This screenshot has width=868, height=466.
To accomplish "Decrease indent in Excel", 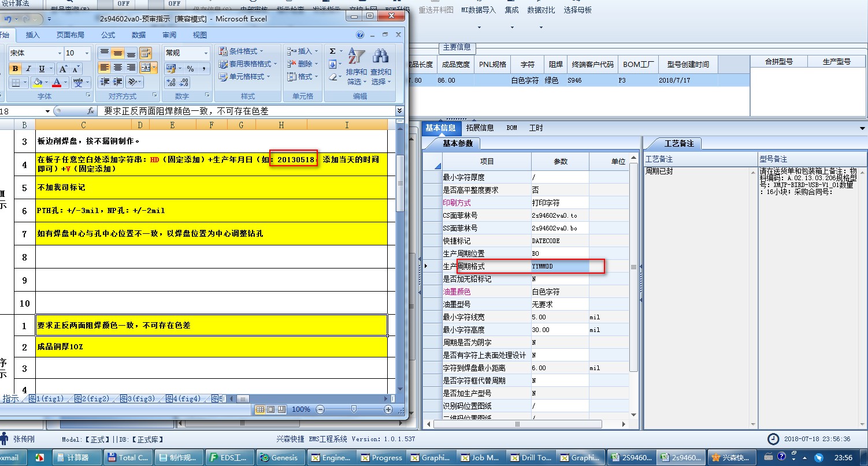I will point(105,82).
